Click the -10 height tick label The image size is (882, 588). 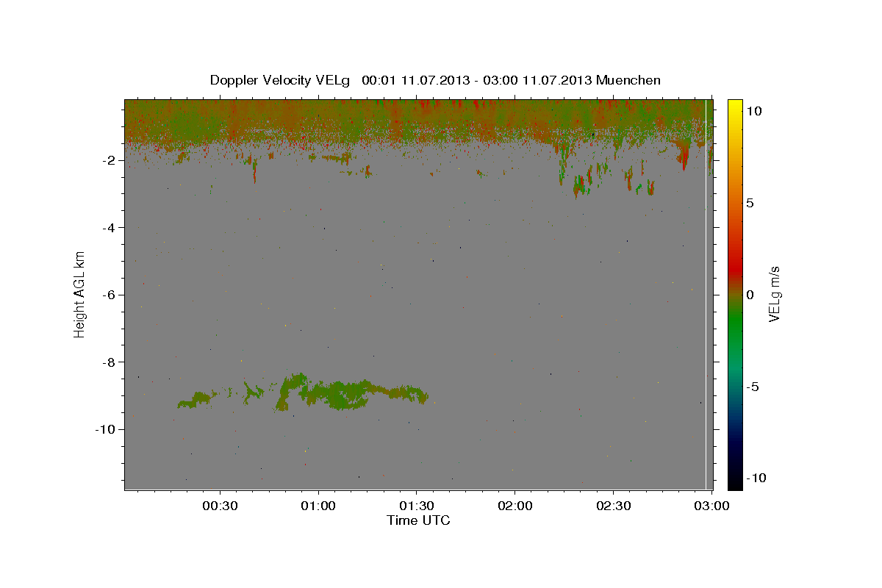click(x=104, y=429)
